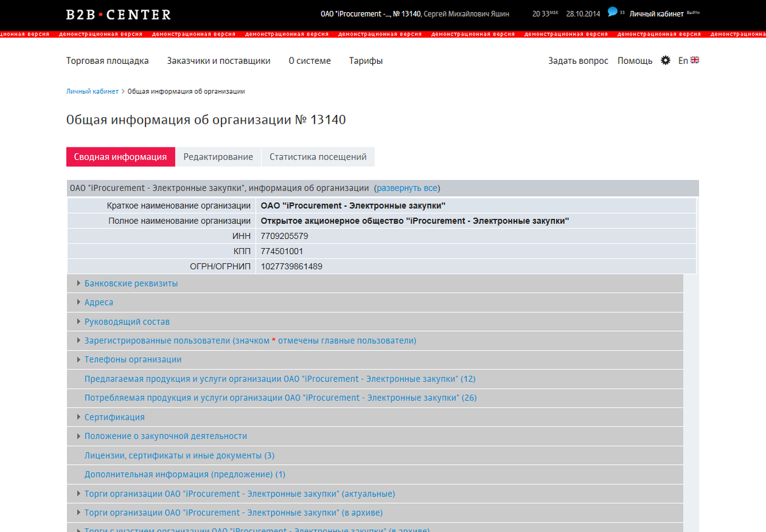Click the settings gear icon
This screenshot has height=532, width=766.
665,61
